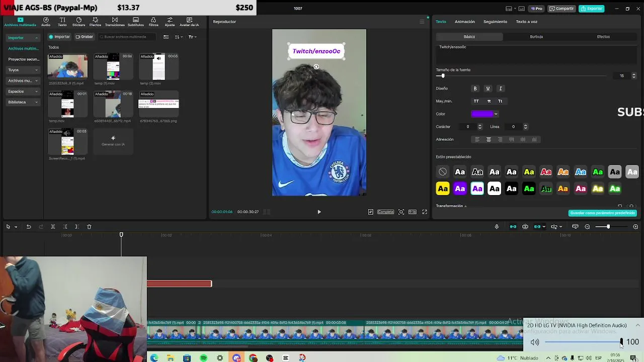Click the Spotify icon in taskbar

pos(203,358)
